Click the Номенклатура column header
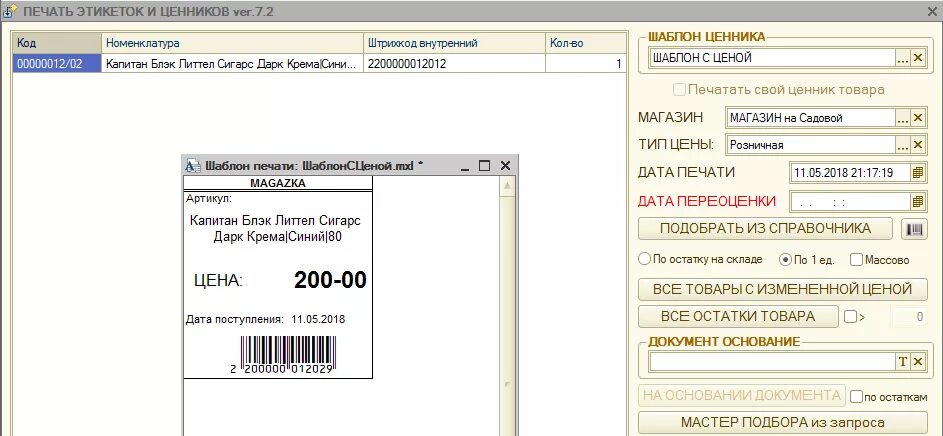Viewport: 943px width, 436px height. coord(233,43)
